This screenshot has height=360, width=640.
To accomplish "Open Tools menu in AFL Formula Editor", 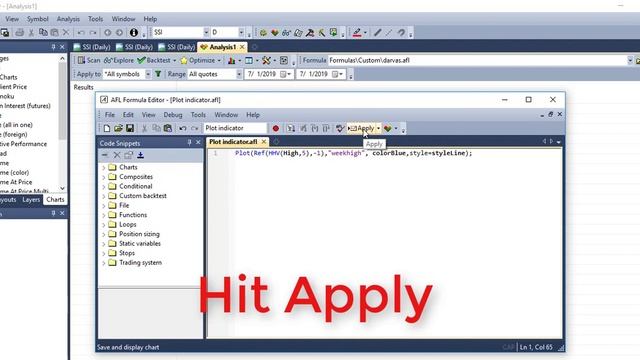I will (x=198, y=115).
